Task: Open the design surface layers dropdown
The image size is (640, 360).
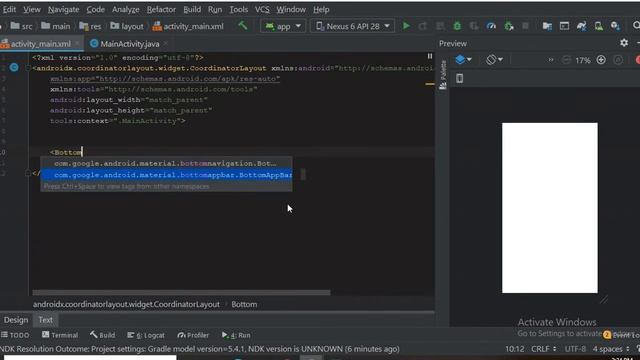Action: (x=464, y=60)
